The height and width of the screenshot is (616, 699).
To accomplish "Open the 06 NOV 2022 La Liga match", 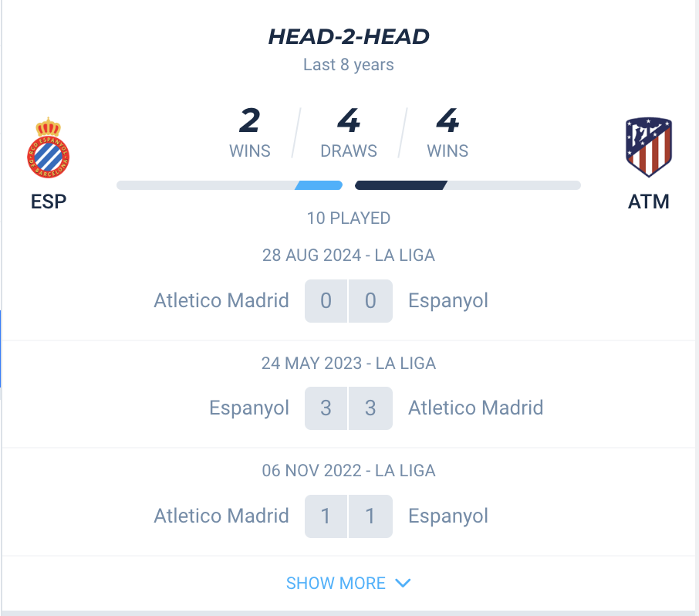I will (x=349, y=503).
